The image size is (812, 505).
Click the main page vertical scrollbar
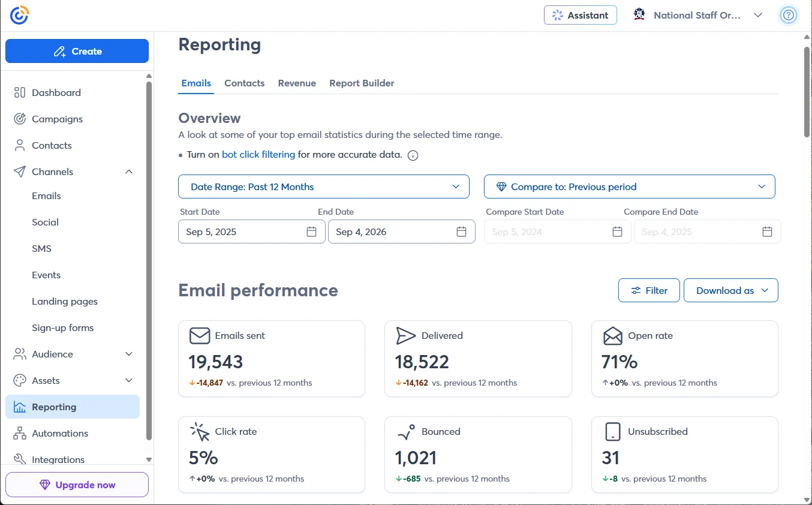click(807, 91)
